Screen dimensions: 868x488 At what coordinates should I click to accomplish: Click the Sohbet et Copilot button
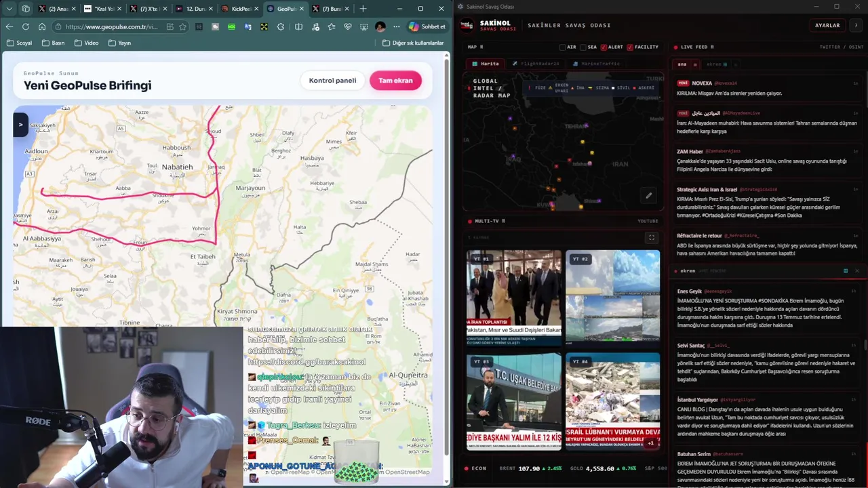(427, 26)
